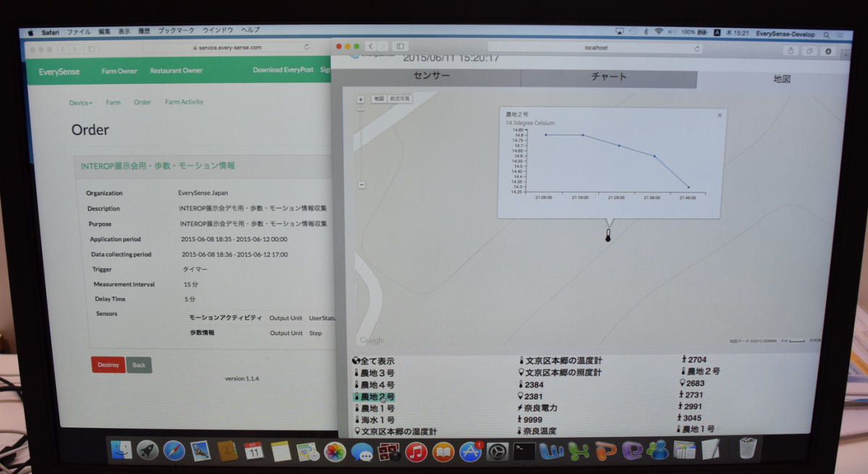Open the Farm navigation link
The image size is (868, 474).
click(x=113, y=102)
